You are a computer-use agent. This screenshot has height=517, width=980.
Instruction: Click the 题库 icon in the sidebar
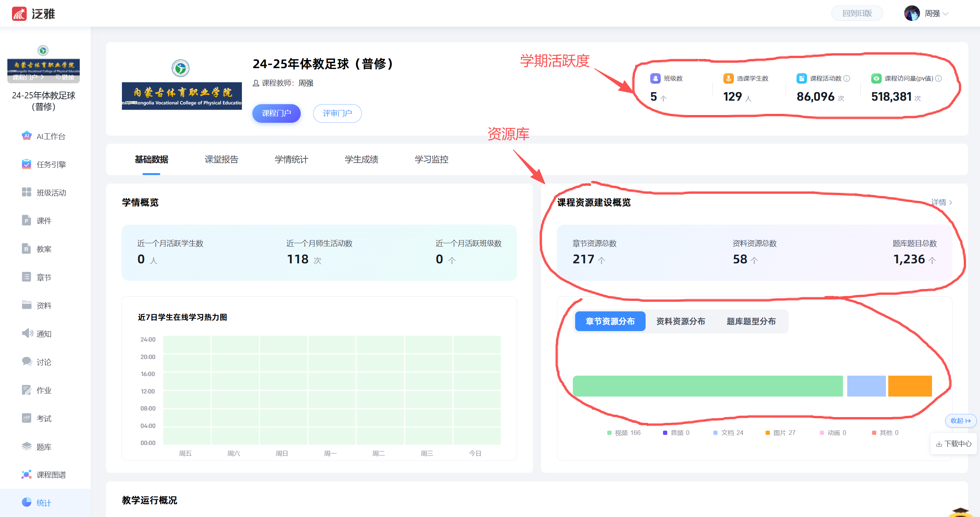pos(26,447)
